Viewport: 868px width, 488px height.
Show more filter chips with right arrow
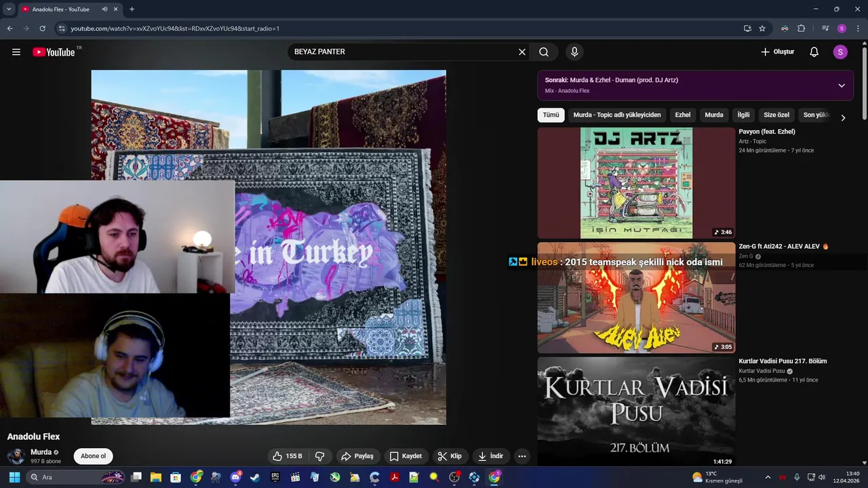(843, 118)
